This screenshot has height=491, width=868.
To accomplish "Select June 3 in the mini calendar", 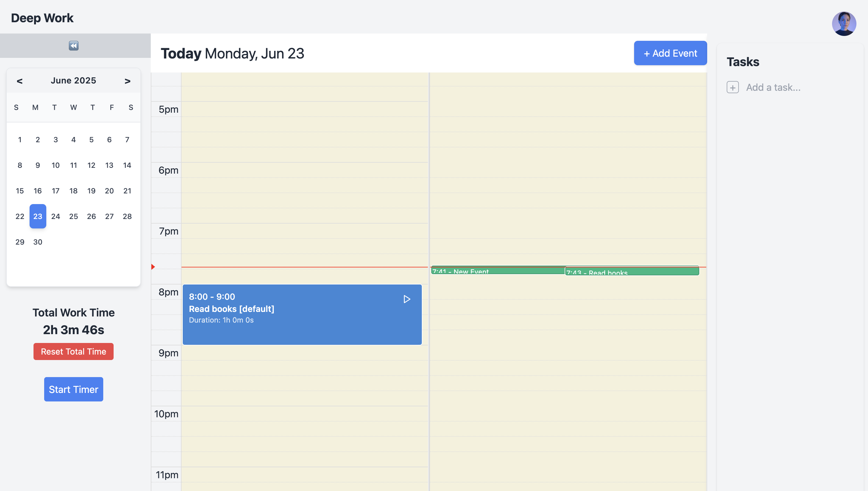I will 56,140.
